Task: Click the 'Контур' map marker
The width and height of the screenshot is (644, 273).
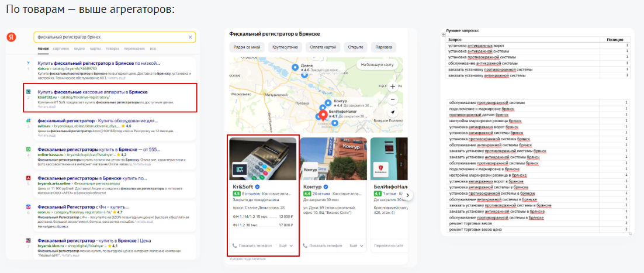Action: (x=328, y=103)
